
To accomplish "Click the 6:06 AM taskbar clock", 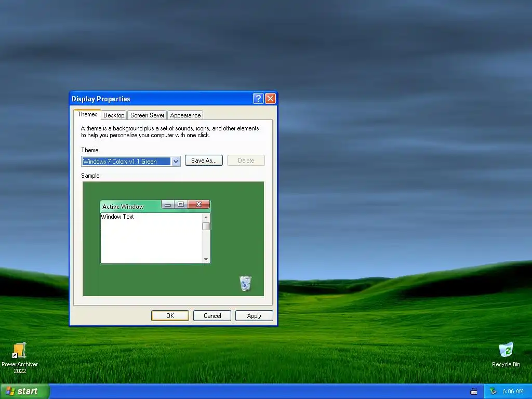I will 513,392.
